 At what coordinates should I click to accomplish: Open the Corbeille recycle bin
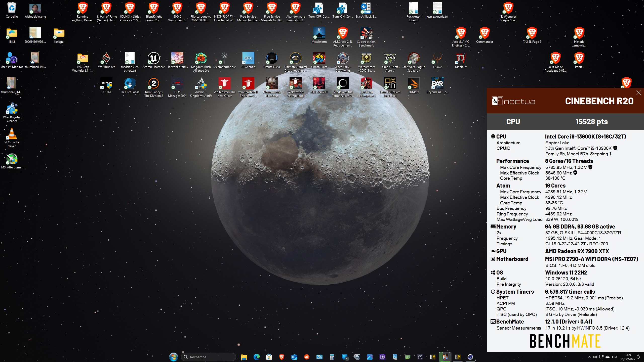click(x=12, y=11)
